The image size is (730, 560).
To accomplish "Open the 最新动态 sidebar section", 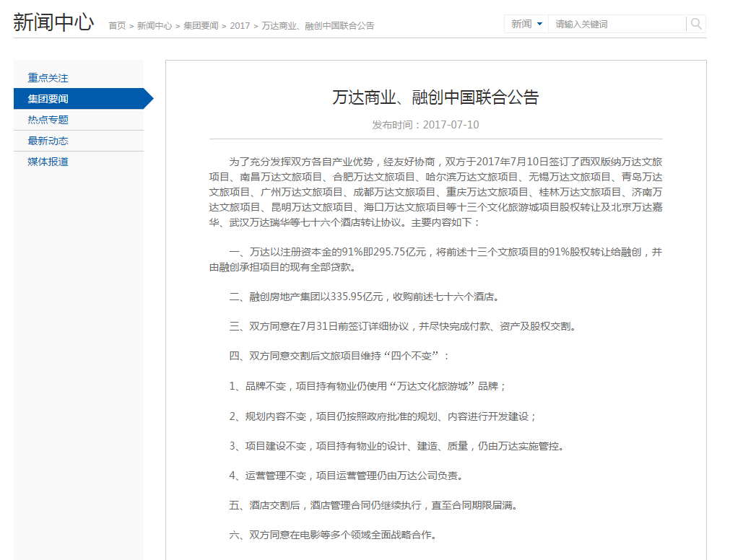I will click(48, 141).
